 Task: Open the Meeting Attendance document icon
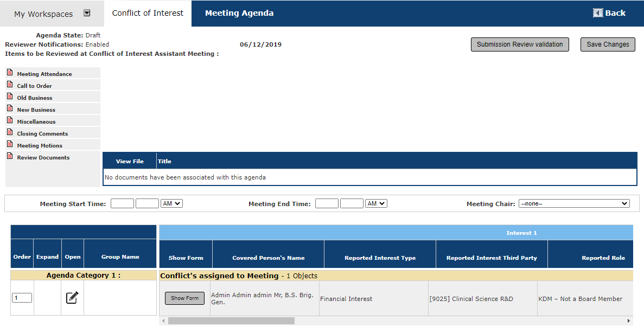10,73
